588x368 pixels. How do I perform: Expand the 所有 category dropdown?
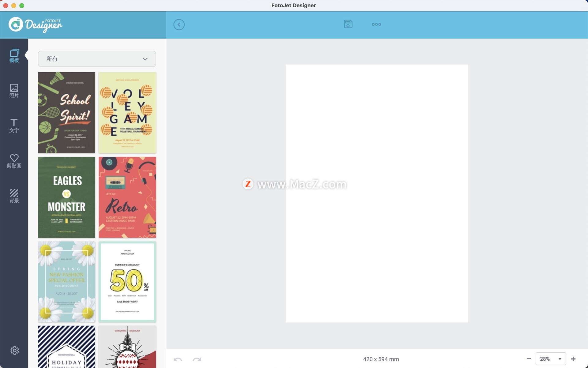[x=97, y=59]
